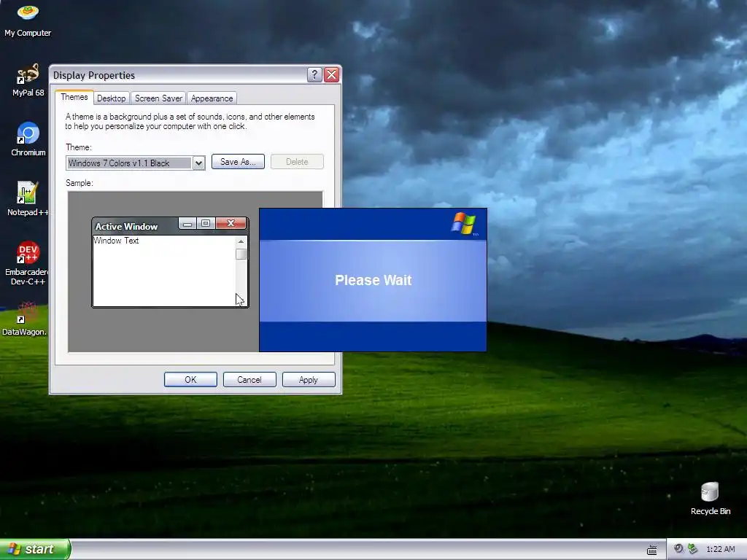Select the Recycle Bin icon

tap(710, 498)
